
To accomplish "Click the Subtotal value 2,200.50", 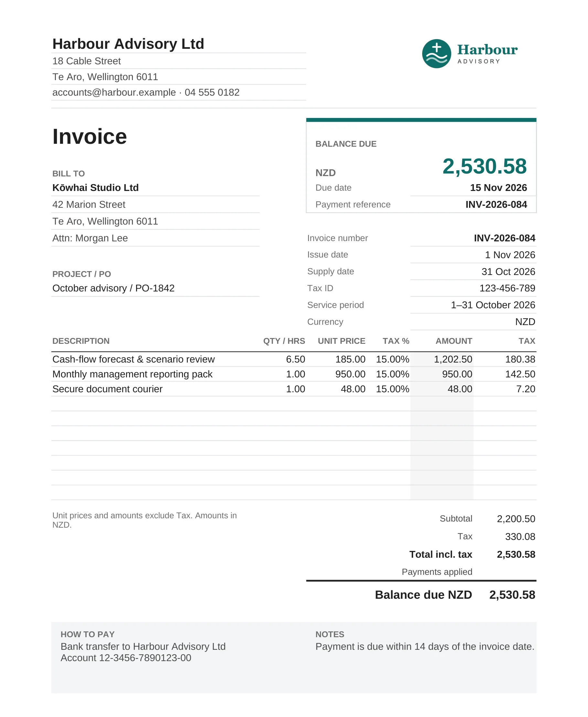I will click(516, 519).
